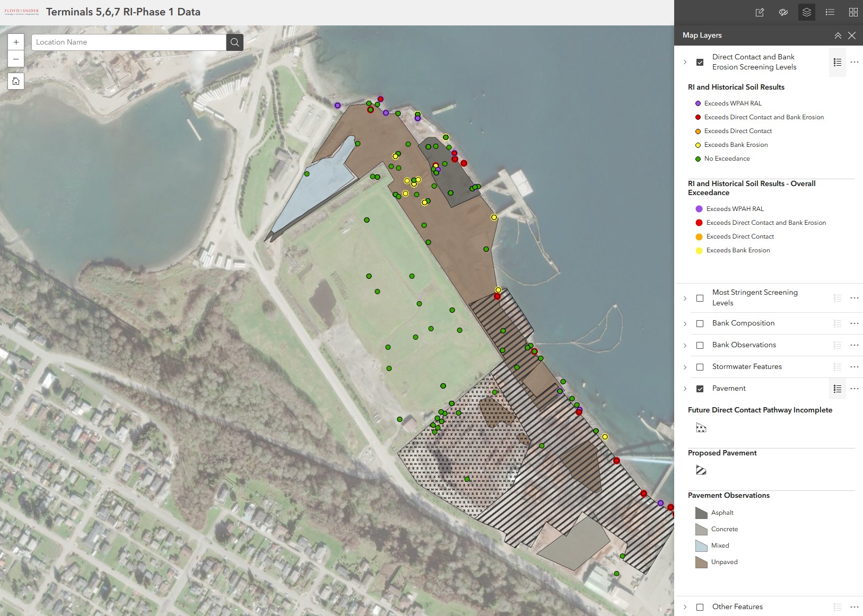
Task: Enable the Stormwater Features layer
Action: tap(700, 367)
